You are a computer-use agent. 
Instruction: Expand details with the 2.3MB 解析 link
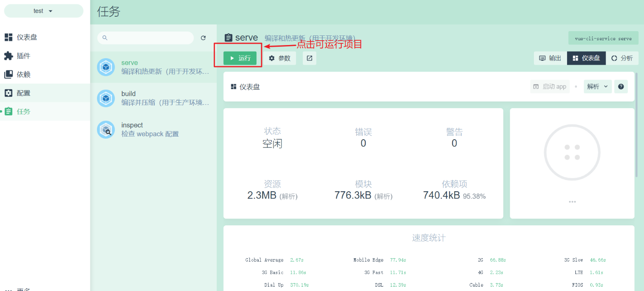pyautogui.click(x=273, y=195)
